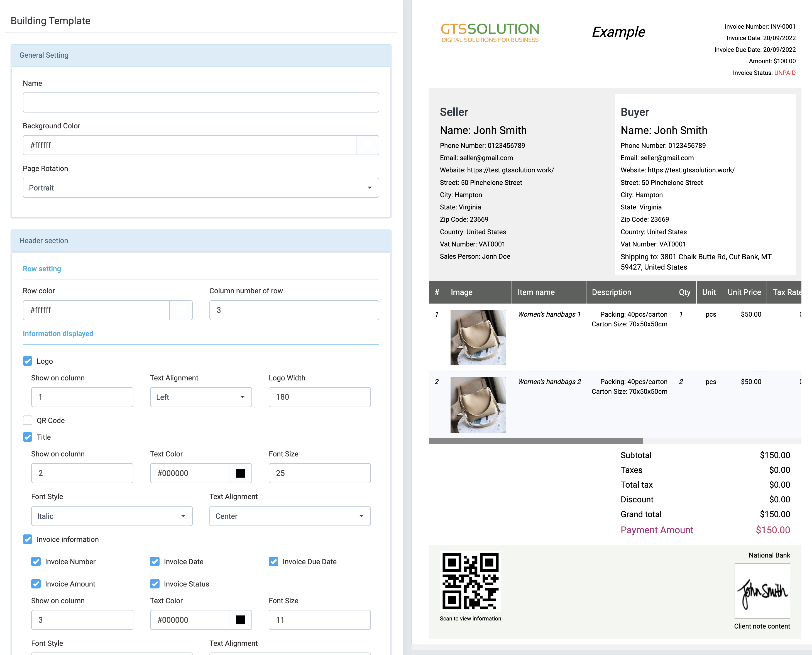Click the invoice information Text Color swatch
812x655 pixels.
(240, 620)
